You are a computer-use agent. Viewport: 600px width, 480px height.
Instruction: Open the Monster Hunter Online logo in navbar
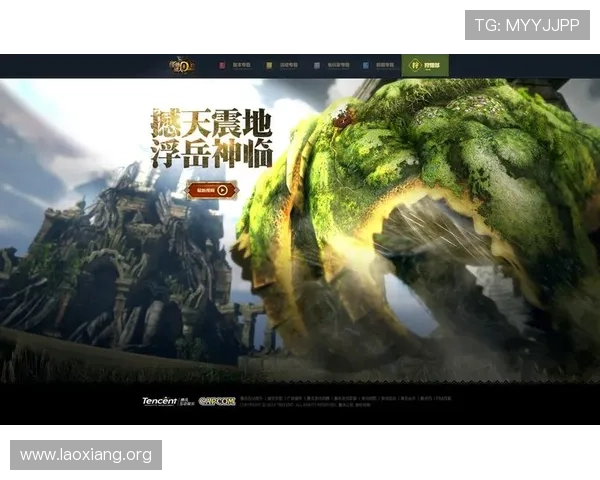[x=182, y=65]
